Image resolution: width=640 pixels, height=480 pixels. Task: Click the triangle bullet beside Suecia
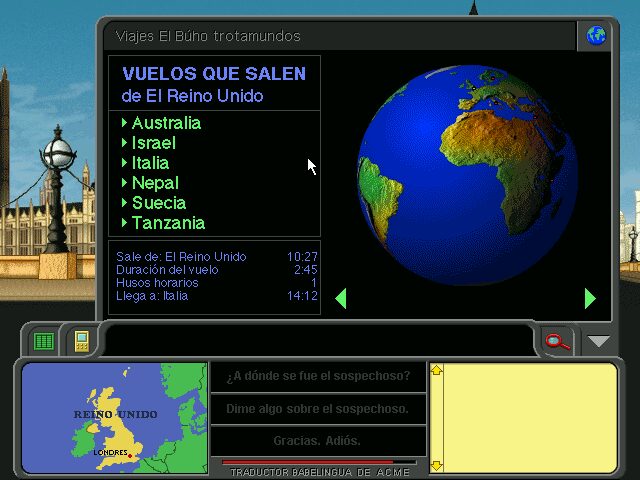click(x=124, y=202)
